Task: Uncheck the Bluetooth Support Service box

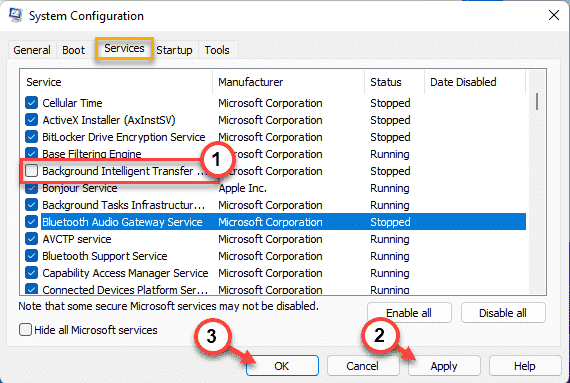Action: pyautogui.click(x=32, y=256)
